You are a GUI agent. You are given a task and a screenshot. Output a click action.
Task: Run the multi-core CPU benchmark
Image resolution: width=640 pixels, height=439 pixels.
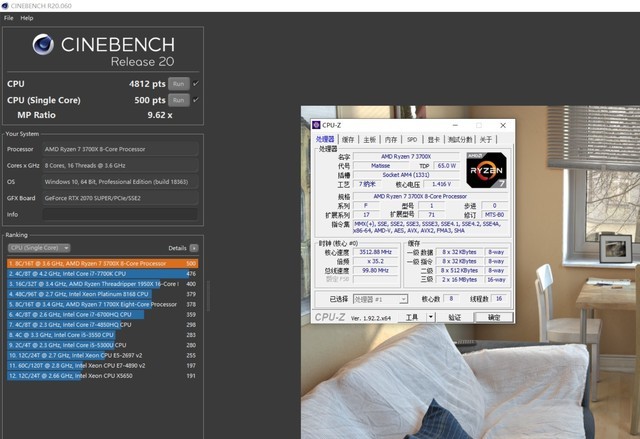(x=179, y=84)
